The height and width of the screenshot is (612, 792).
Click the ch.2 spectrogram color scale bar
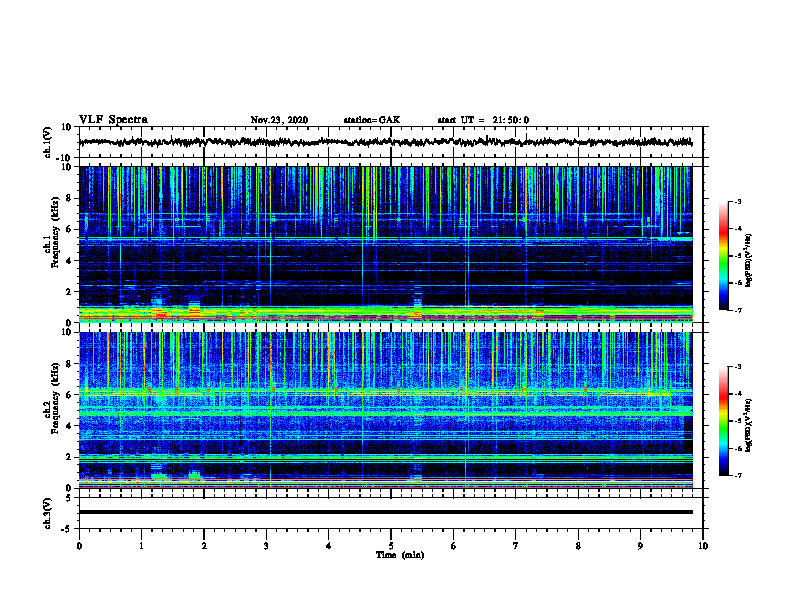tap(724, 421)
